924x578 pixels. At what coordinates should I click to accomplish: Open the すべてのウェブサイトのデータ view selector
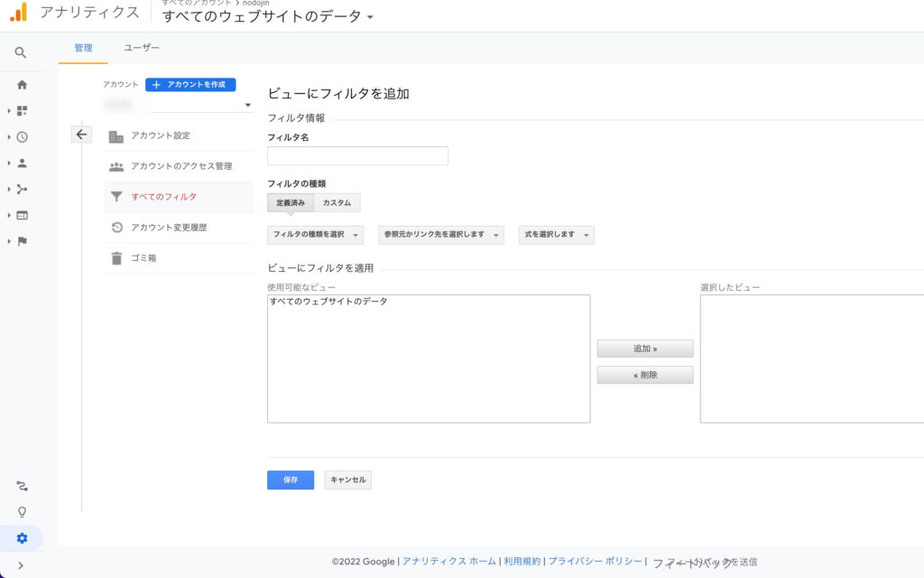pos(267,16)
